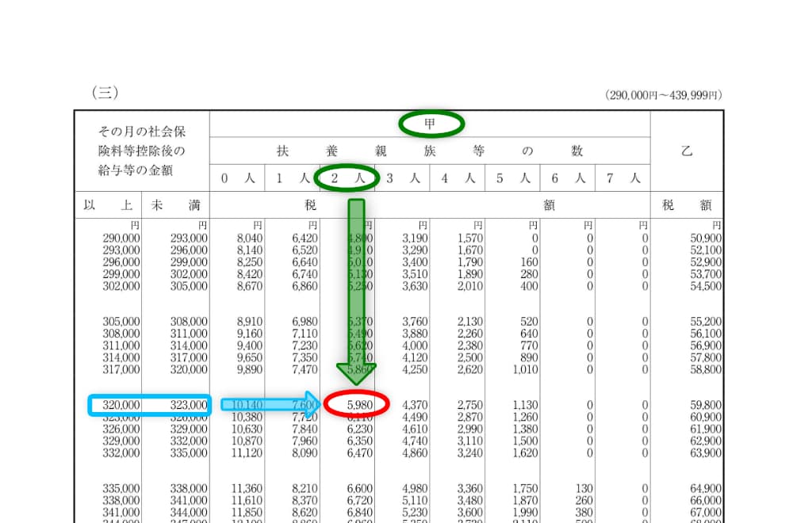
Task: Click the 8,670 tax amount cell
Action: click(250, 286)
